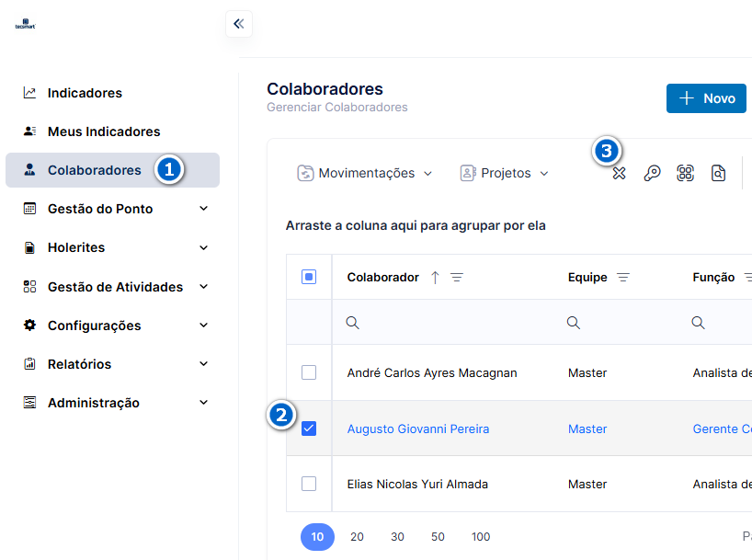Click magnifier icon under Colaborador column
Image resolution: width=752 pixels, height=560 pixels.
[x=352, y=323]
